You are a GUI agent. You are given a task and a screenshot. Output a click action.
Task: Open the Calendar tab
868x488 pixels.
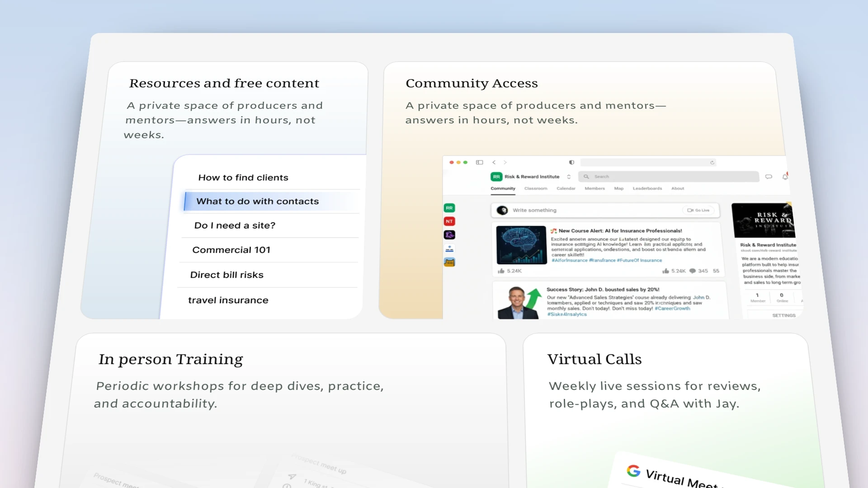[x=566, y=188]
